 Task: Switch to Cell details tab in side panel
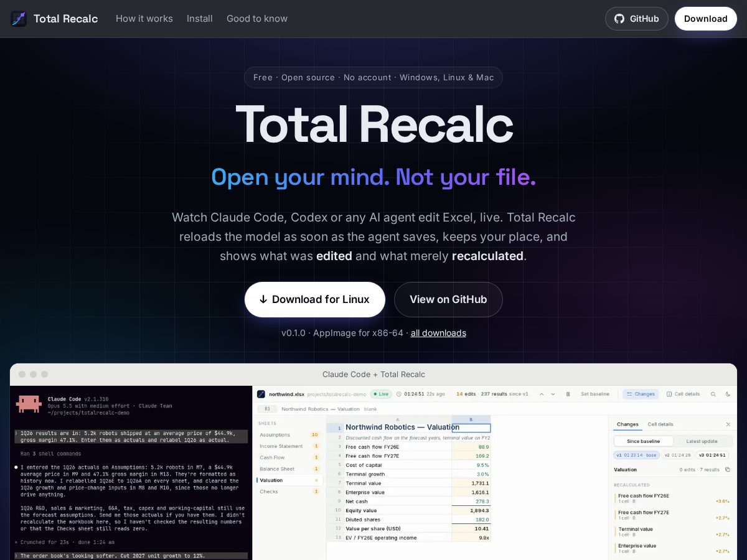[x=660, y=424]
